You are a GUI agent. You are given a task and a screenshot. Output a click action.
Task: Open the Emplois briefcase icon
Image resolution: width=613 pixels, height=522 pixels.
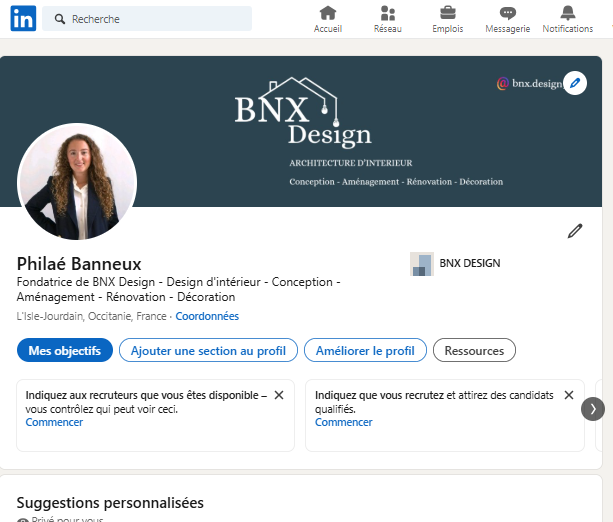tap(447, 13)
